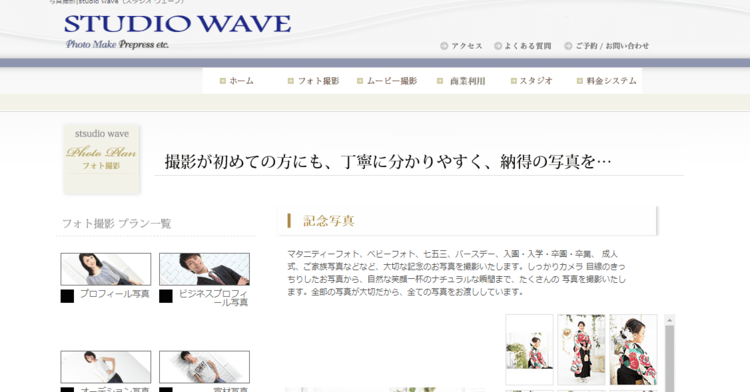Image resolution: width=750 pixels, height=392 pixels.
Task: Go to ホーム menu item
Action: tap(242, 81)
